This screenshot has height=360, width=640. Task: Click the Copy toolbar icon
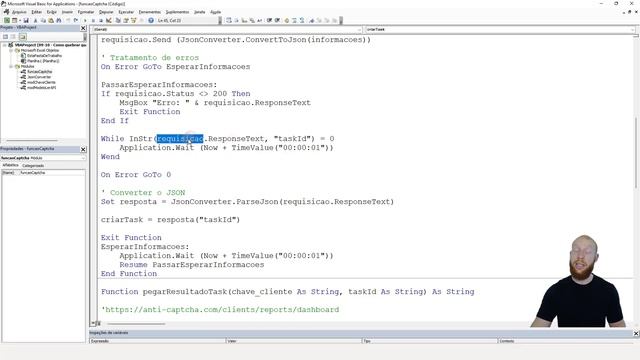click(x=43, y=20)
